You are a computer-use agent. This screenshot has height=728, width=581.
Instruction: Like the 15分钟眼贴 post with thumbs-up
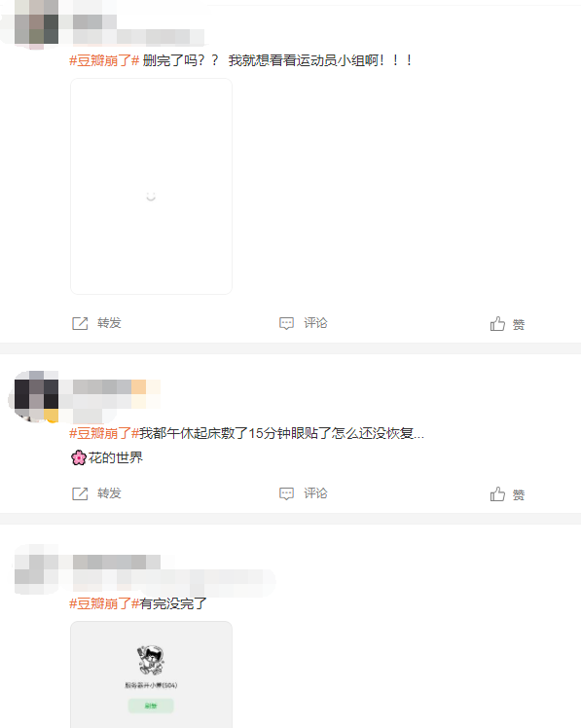coord(497,494)
